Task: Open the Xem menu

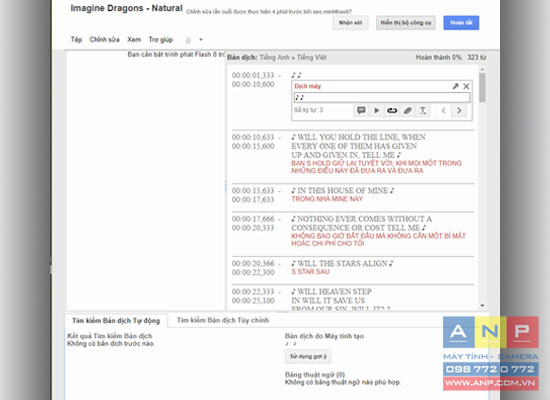Action: tap(134, 39)
